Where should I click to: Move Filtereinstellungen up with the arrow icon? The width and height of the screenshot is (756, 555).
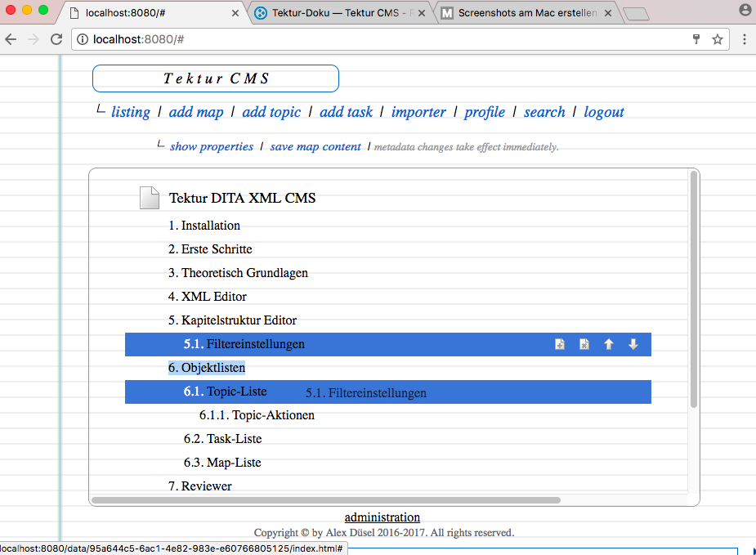(608, 345)
